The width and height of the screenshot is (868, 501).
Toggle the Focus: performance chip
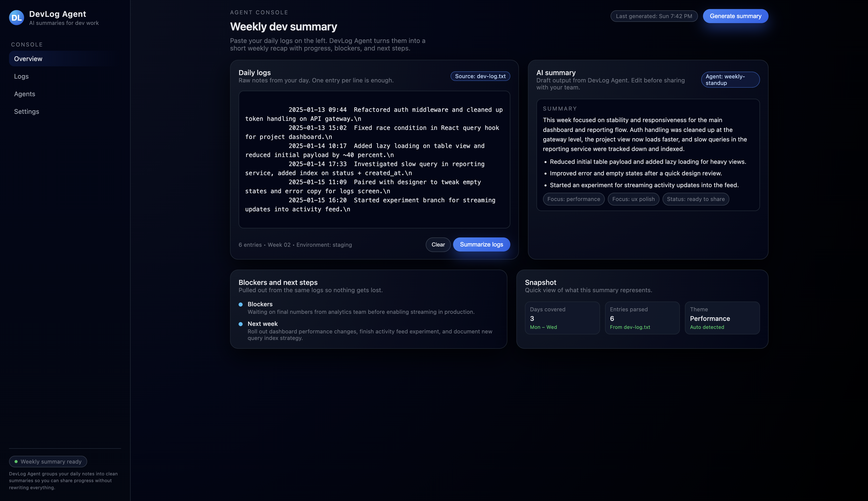(574, 199)
